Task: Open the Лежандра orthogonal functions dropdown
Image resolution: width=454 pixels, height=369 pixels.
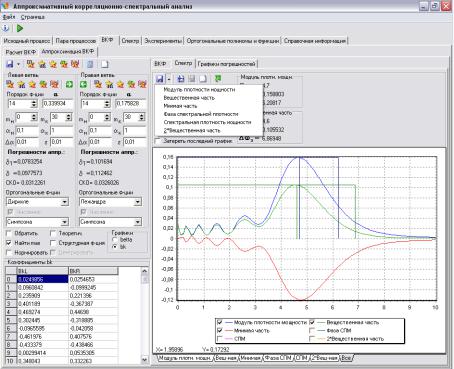Action: coord(138,202)
